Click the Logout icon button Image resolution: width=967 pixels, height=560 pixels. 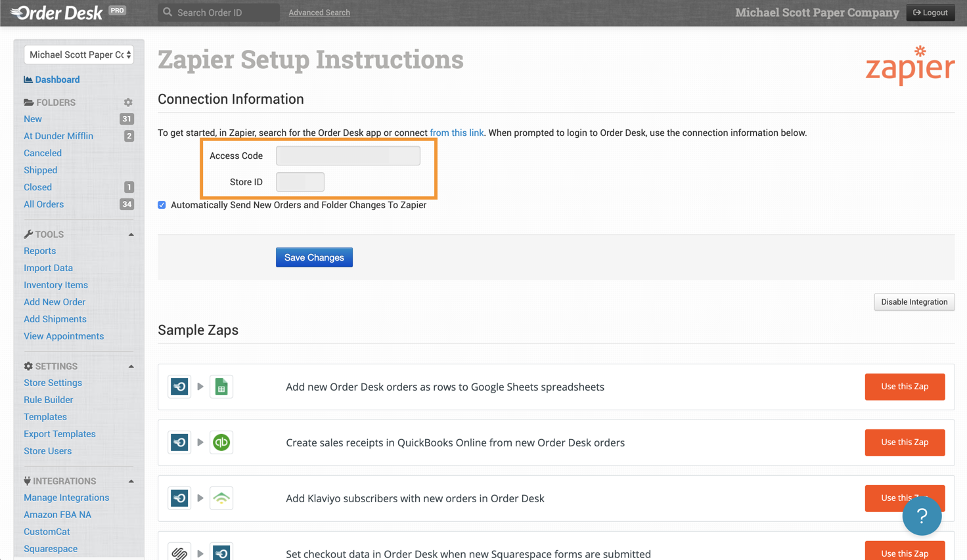(x=930, y=12)
